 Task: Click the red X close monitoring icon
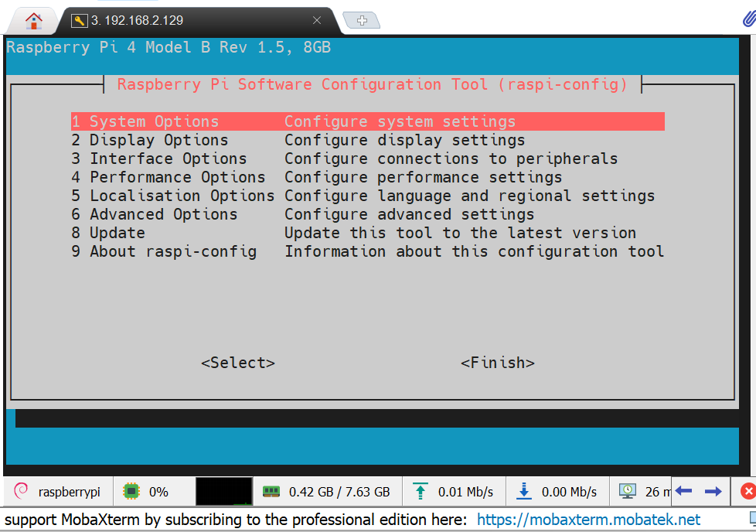747,492
